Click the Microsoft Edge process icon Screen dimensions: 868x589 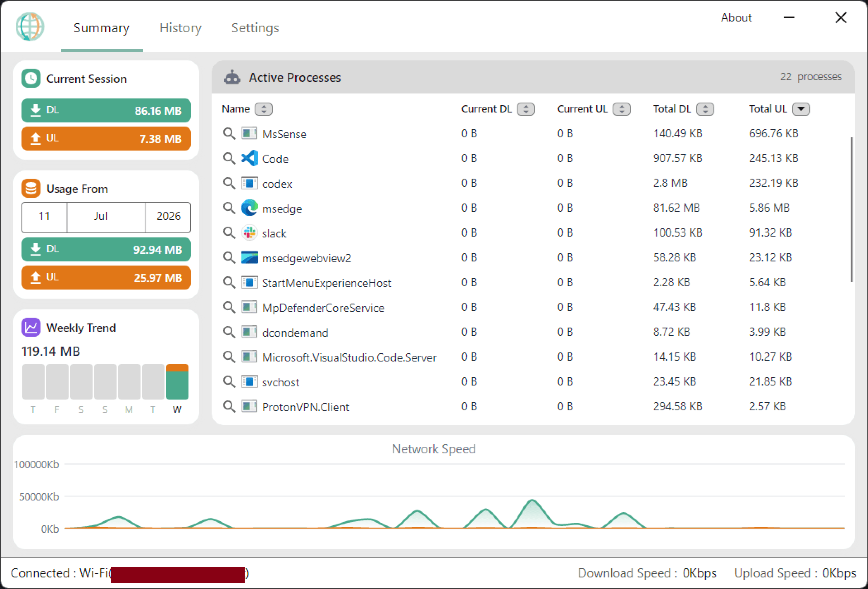(250, 208)
